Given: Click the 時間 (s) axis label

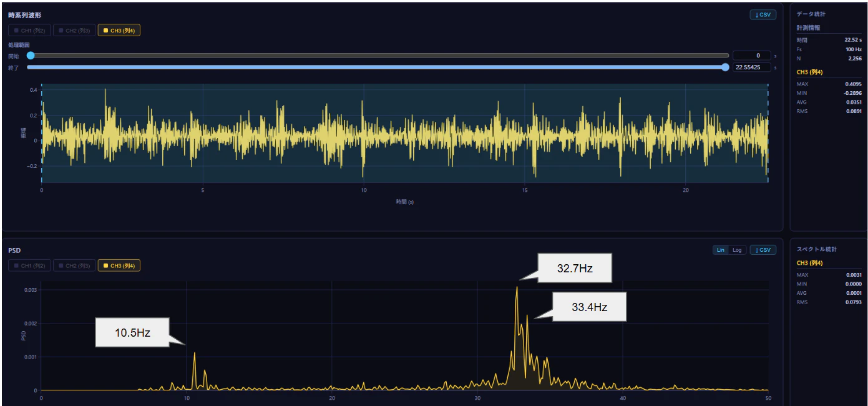Looking at the screenshot, I should (404, 202).
